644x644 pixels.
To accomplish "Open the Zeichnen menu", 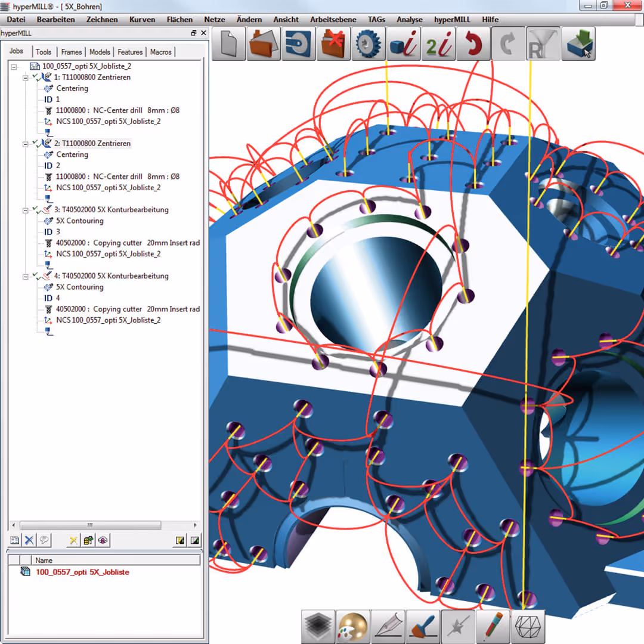I will click(102, 19).
